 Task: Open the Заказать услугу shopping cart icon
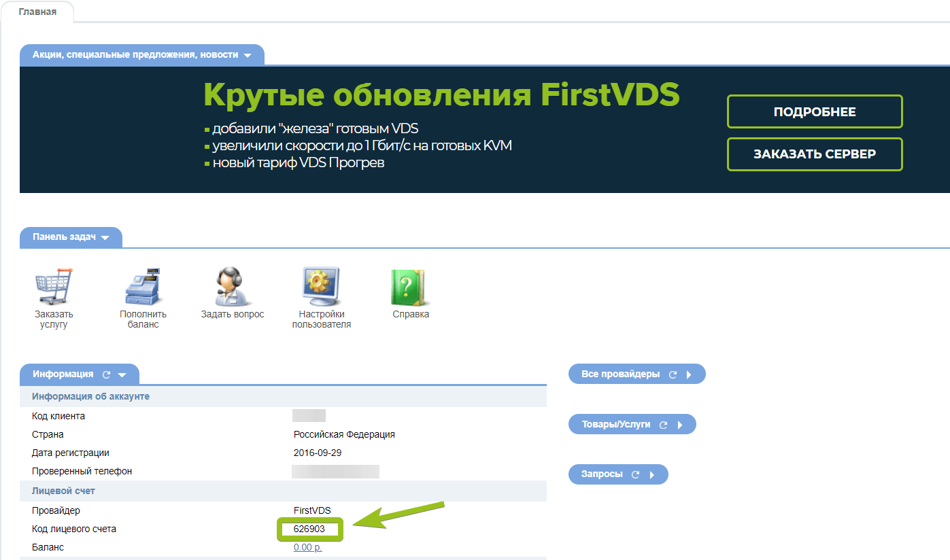(x=54, y=286)
